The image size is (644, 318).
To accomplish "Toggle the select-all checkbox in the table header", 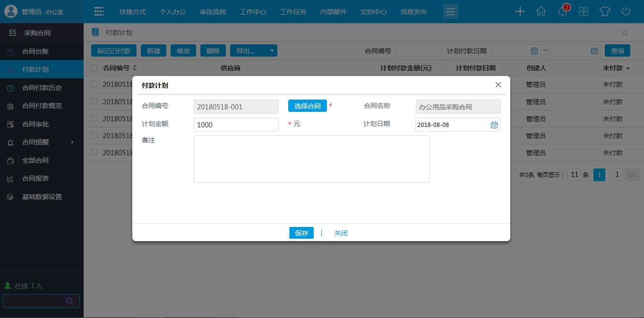I will click(94, 67).
